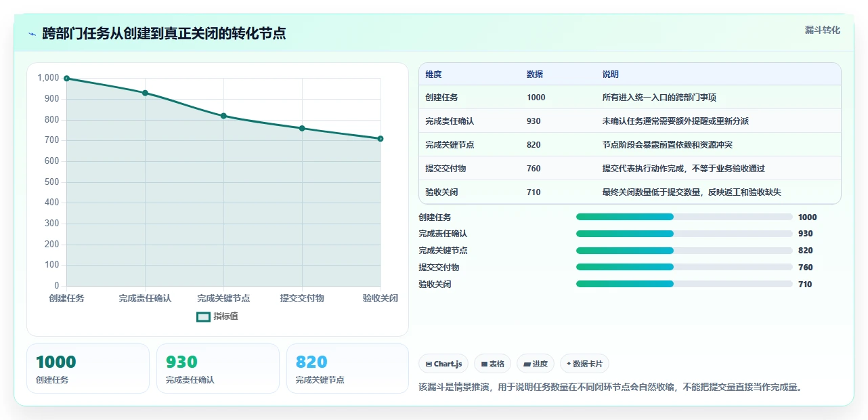Click the 验收关闭 progress bar

[684, 284]
